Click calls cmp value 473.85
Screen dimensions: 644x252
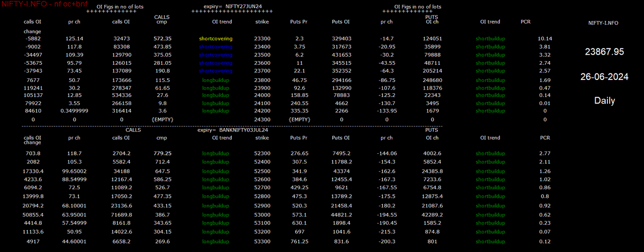pos(162,47)
